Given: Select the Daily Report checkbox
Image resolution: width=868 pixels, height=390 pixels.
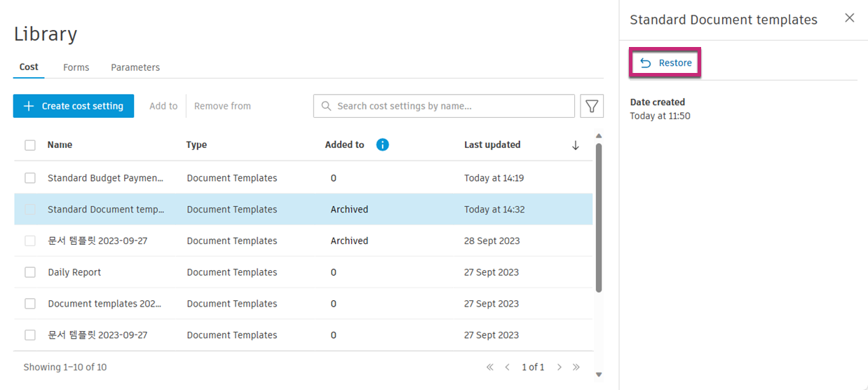Looking at the screenshot, I should [30, 272].
